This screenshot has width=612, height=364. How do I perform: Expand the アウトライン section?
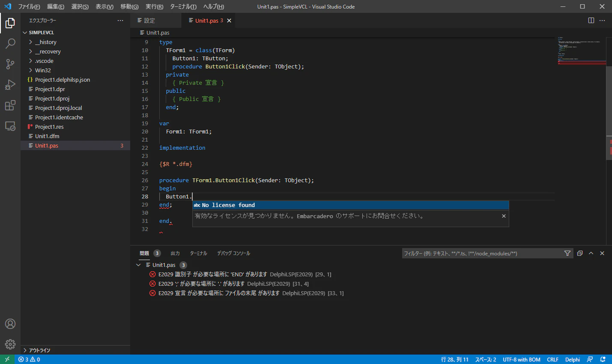[x=75, y=350]
